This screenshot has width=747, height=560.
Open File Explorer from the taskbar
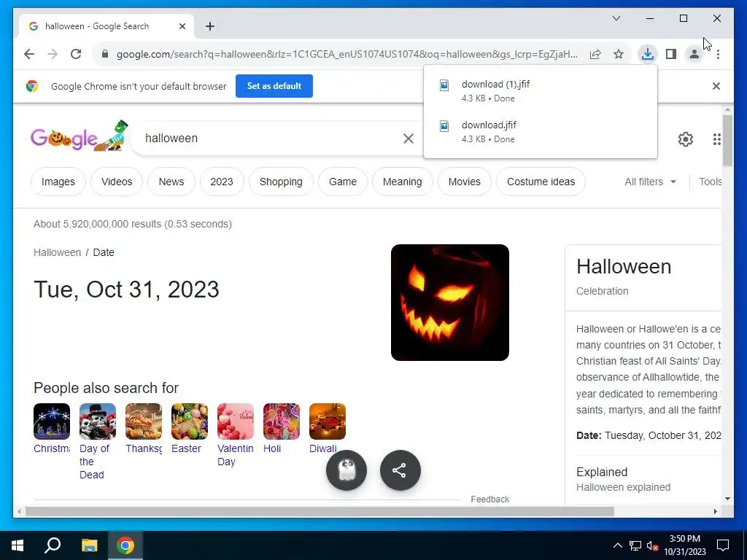[89, 545]
